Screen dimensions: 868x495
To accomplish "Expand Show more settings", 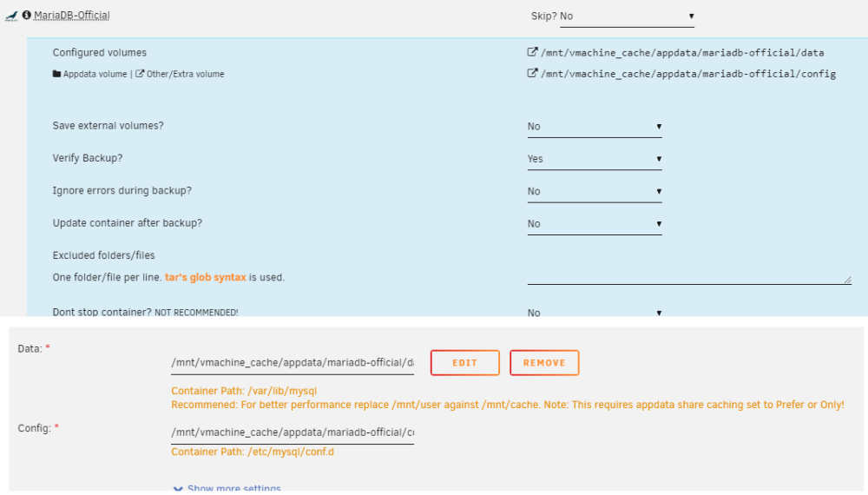I will point(227,488).
